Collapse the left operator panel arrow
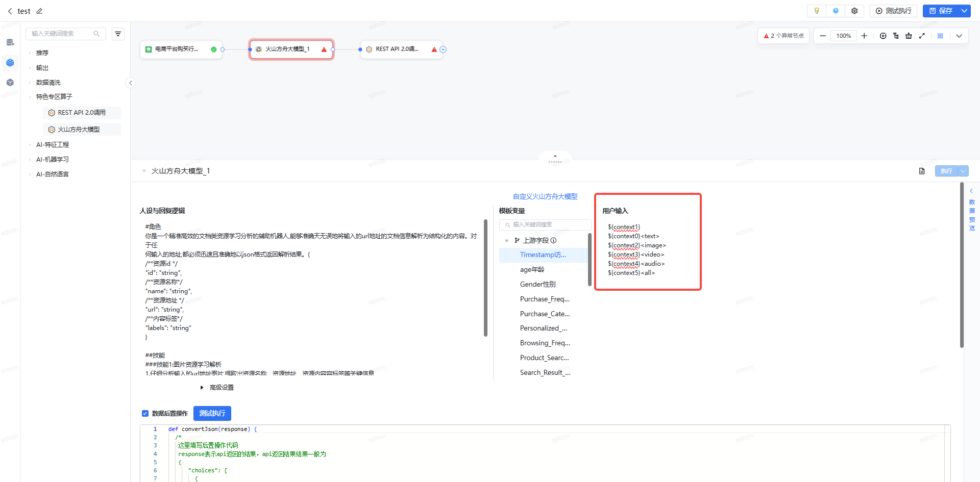Screen dimensions: 980x482 [131, 83]
